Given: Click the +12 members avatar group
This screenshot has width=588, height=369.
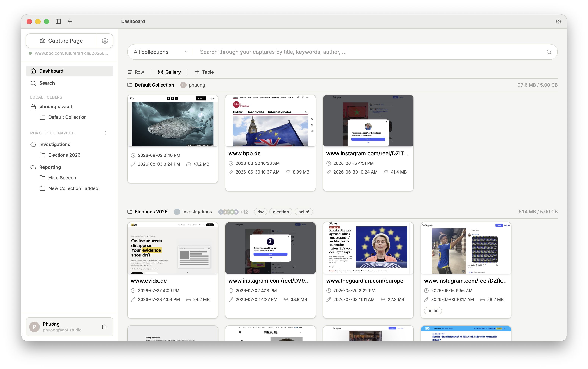Looking at the screenshot, I should pos(233,212).
